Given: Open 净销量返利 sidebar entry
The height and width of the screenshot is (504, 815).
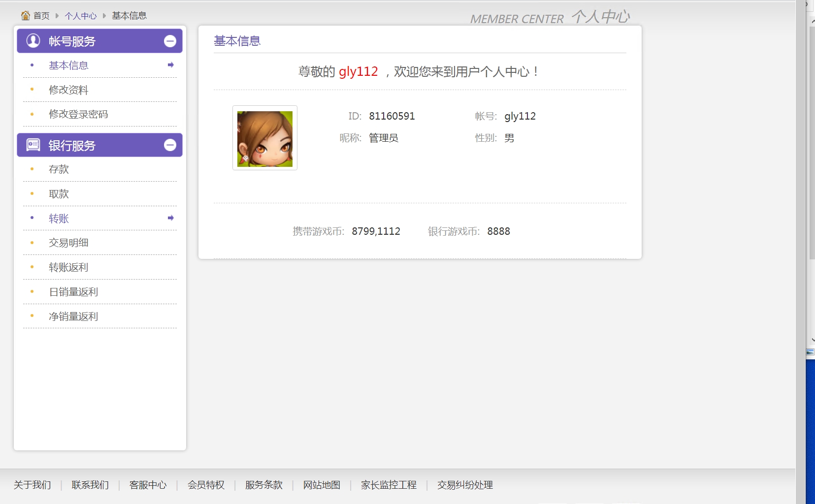Looking at the screenshot, I should [73, 316].
